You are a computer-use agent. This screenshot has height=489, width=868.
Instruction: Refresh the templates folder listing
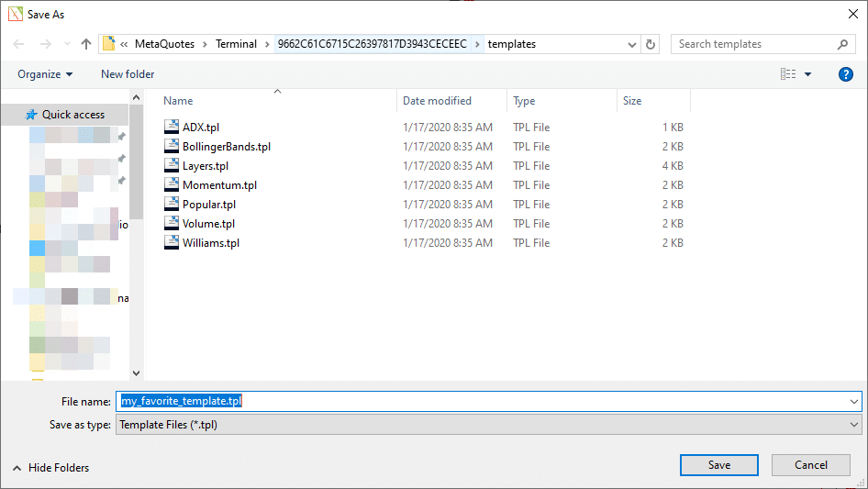click(x=651, y=44)
